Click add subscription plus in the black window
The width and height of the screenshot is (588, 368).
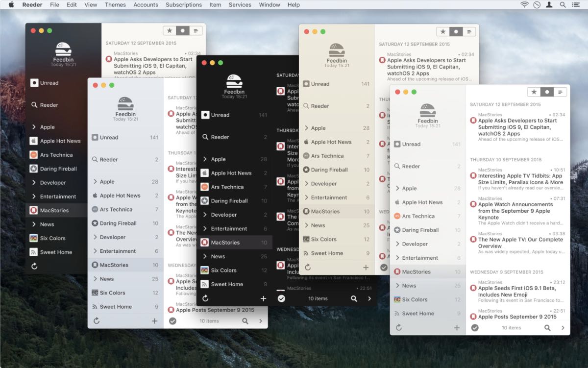click(263, 298)
